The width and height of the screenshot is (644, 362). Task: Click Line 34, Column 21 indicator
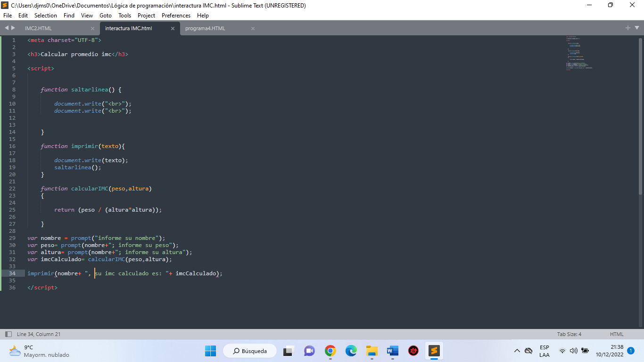[39, 334]
